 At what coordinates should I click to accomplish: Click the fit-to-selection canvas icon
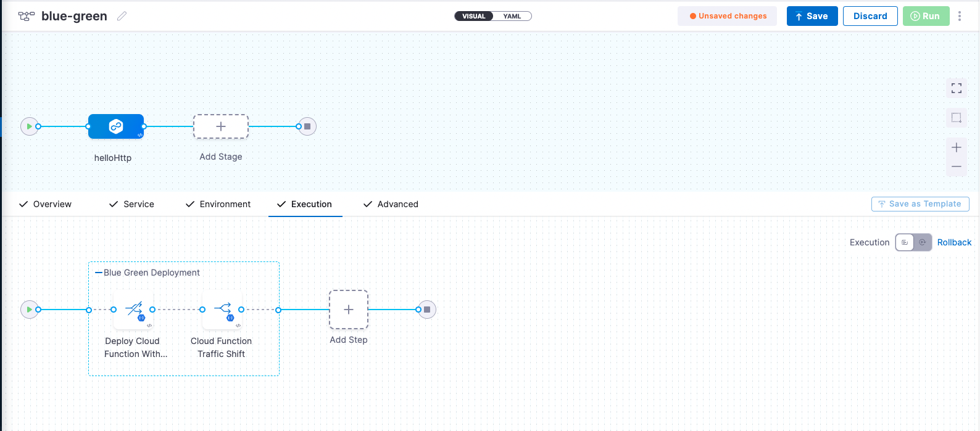pos(956,118)
